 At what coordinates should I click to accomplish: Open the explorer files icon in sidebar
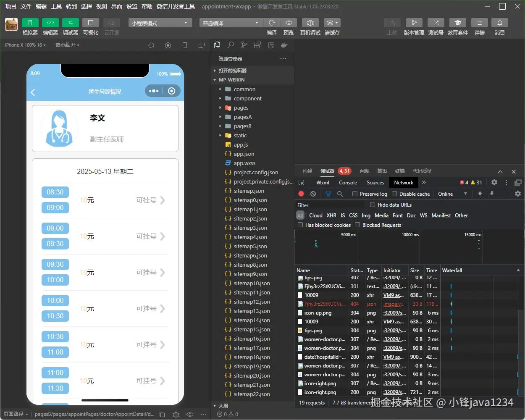click(217, 45)
